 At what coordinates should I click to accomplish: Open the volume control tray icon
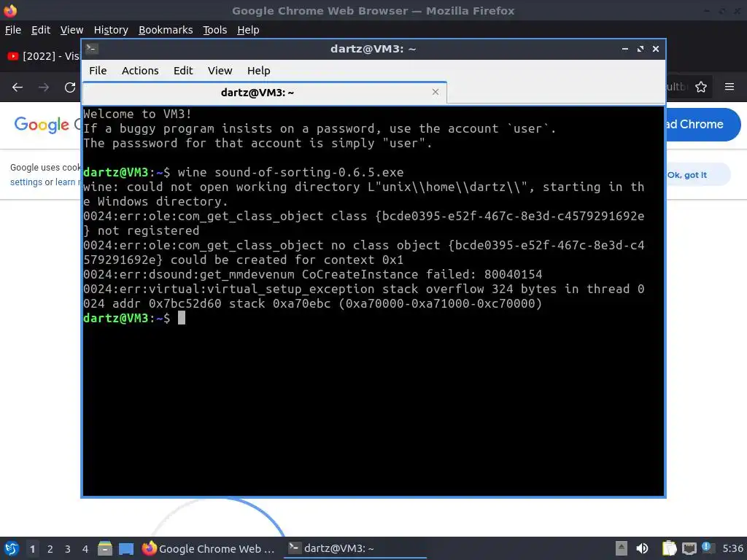[642, 548]
